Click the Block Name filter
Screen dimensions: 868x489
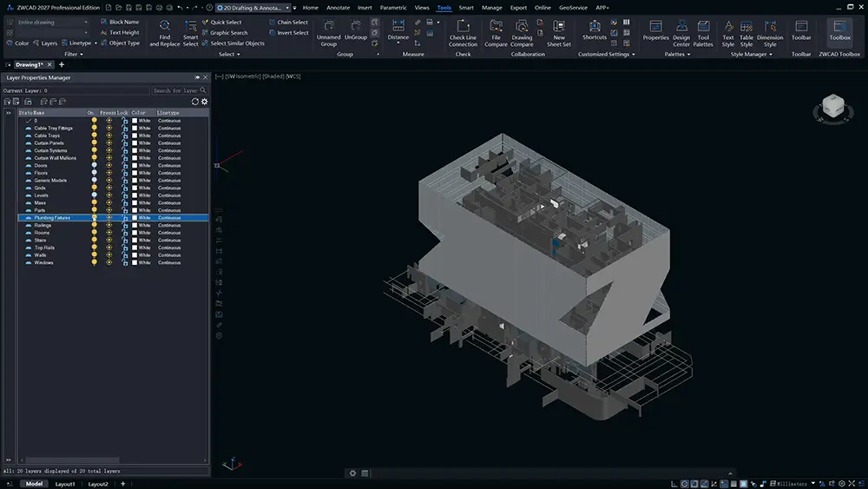[x=120, y=23]
